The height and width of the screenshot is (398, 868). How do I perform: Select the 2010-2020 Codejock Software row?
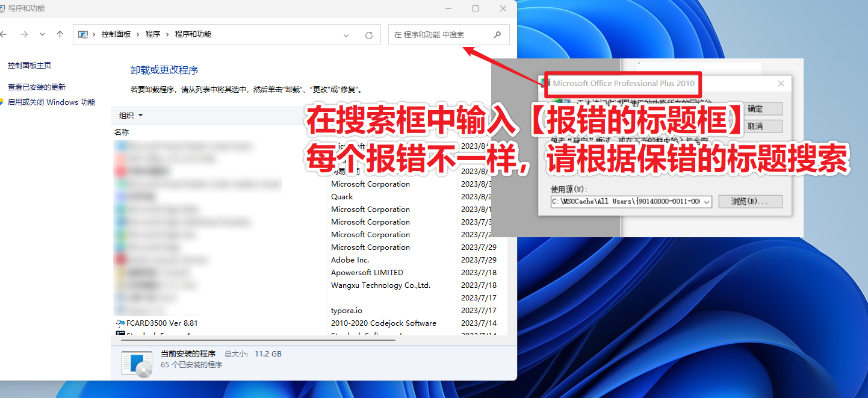pos(384,323)
